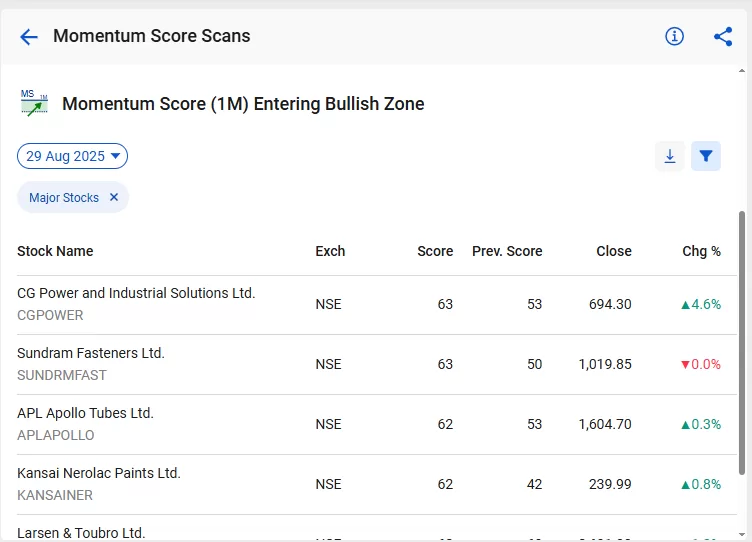Open CG Power and Industrial Solutions Ltd.
Image resolution: width=752 pixels, height=542 pixels.
pyautogui.click(x=136, y=293)
